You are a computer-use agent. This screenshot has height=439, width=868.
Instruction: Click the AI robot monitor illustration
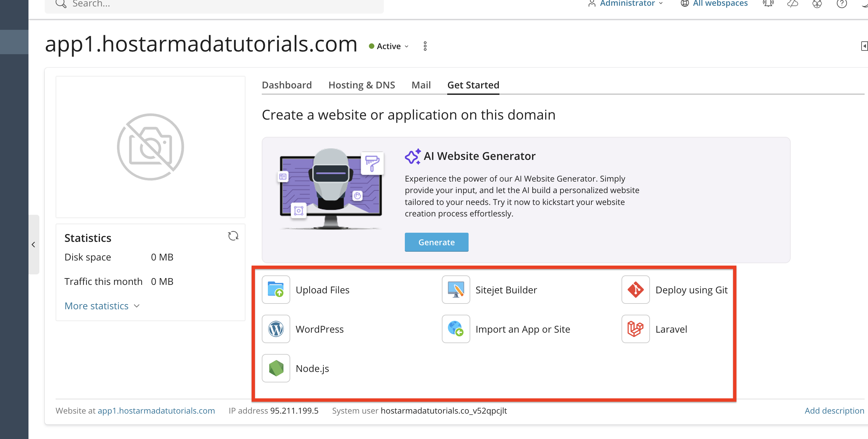(x=331, y=189)
